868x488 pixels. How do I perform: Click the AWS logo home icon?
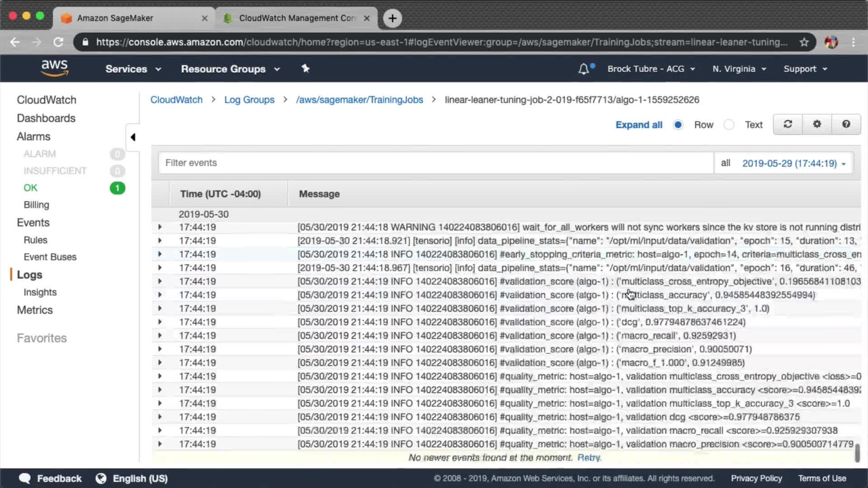pyautogui.click(x=54, y=68)
